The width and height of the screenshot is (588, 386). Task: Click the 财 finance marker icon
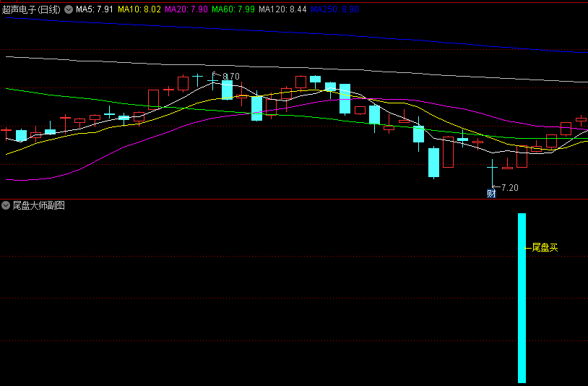[x=491, y=194]
